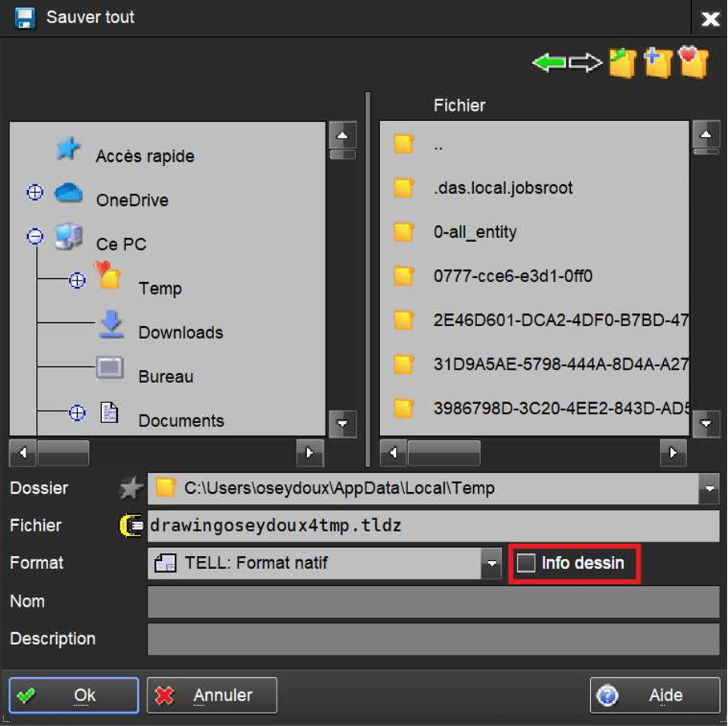Click folder icon of 31D9A5AE-5798 entry

tap(403, 364)
